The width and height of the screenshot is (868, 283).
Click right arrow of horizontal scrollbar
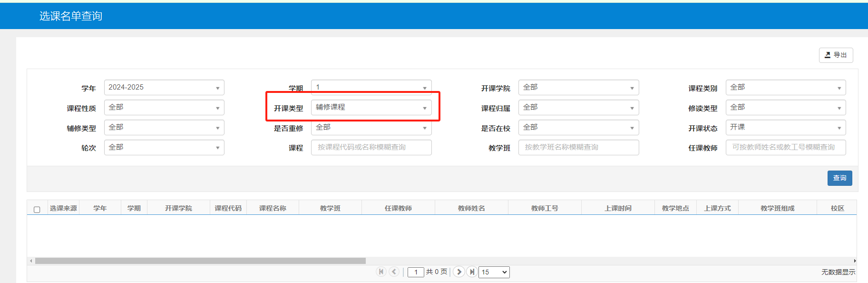(x=855, y=261)
